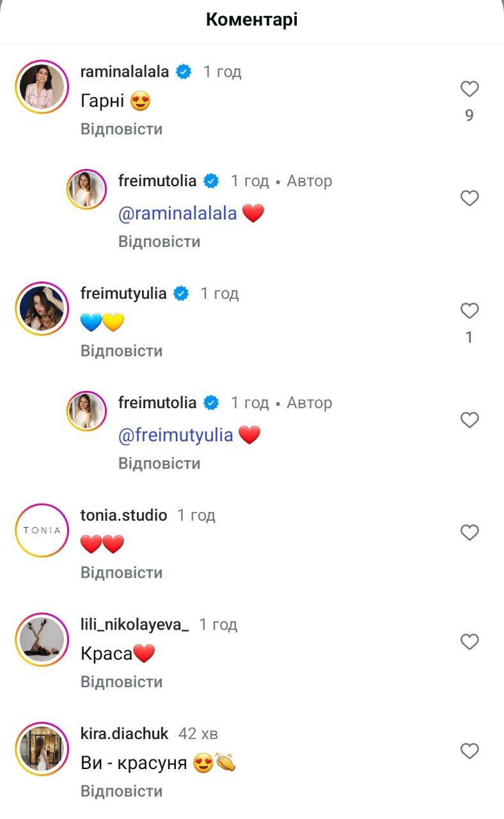Open the tonia.studio username
504x819 pixels.
click(123, 515)
